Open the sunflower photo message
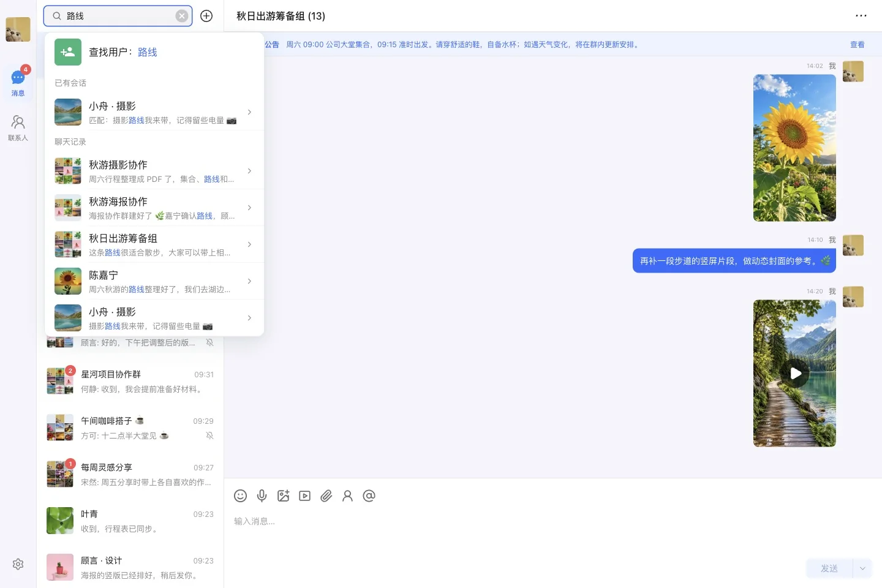Image resolution: width=882 pixels, height=588 pixels. tap(795, 148)
